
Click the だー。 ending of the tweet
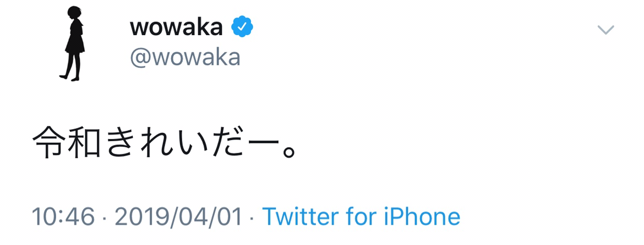[259, 145]
